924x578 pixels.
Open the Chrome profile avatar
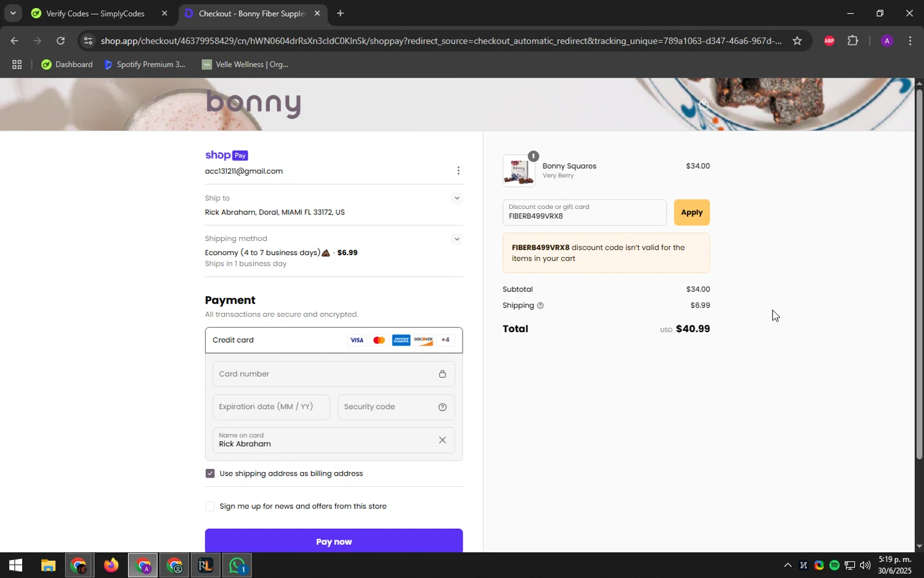click(887, 41)
